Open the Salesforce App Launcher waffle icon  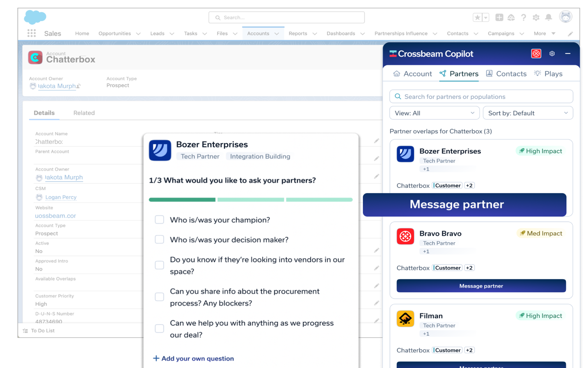(x=31, y=33)
